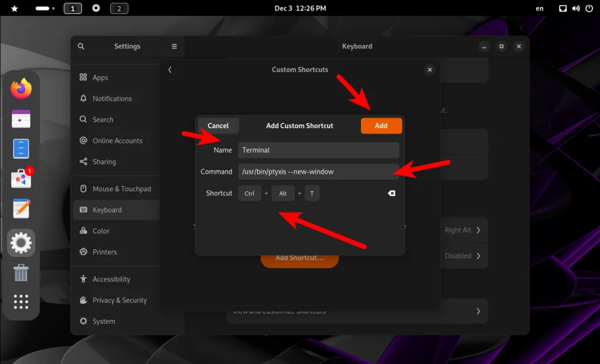The width and height of the screenshot is (600, 364).
Task: Click the Ctrl key chip in Shortcut
Action: [x=250, y=194]
